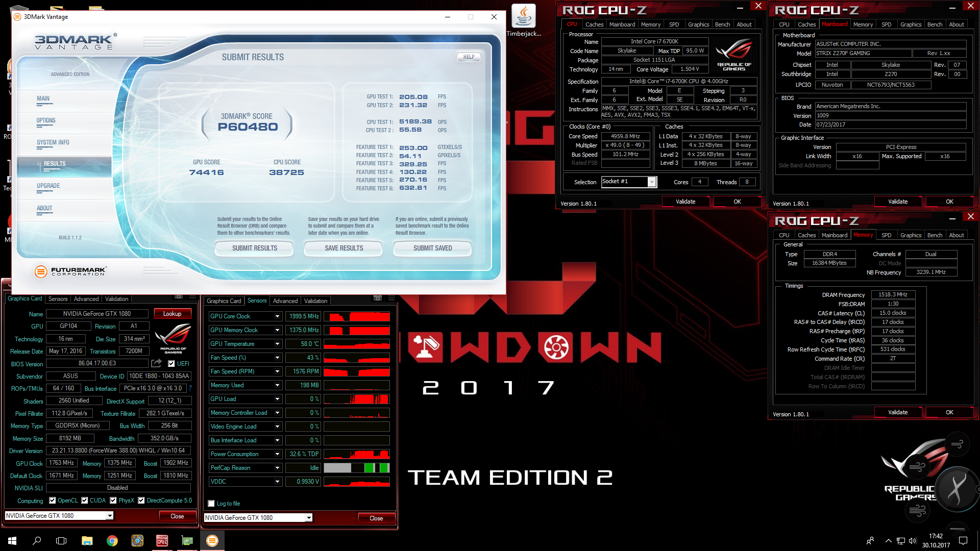Click Validate in the CPU tab CPU-Z window
This screenshot has width=980, height=551.
pyautogui.click(x=685, y=202)
